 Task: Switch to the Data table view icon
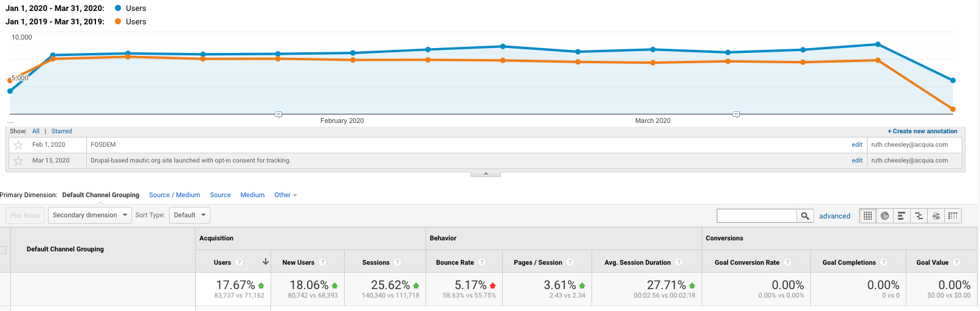868,215
